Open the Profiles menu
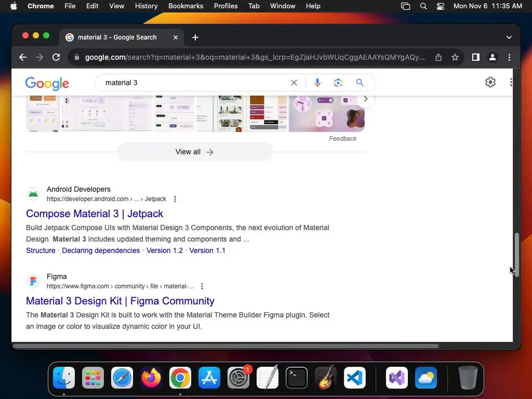This screenshot has height=399, width=532. coord(225,6)
